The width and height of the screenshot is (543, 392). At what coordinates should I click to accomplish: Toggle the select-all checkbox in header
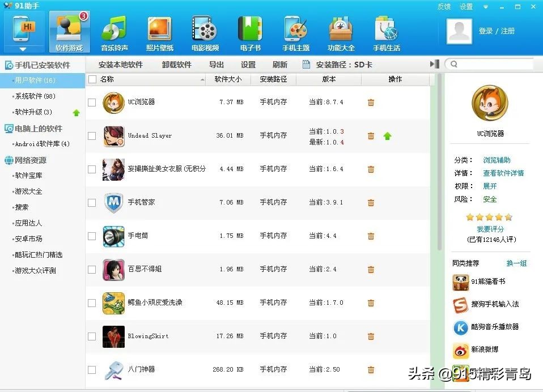92,79
